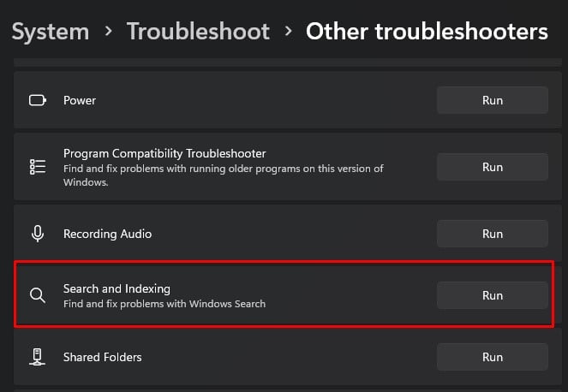Click the Shared Folders label

102,357
